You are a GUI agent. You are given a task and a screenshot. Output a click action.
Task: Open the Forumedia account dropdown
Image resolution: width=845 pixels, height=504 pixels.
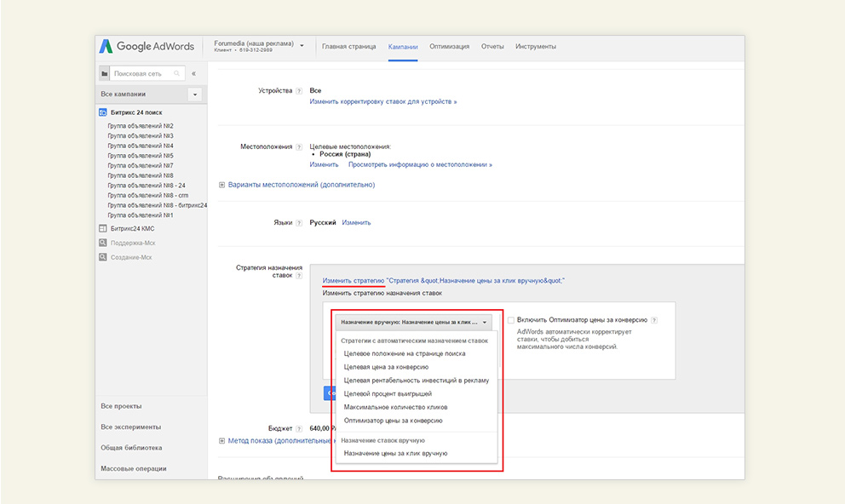tap(302, 46)
